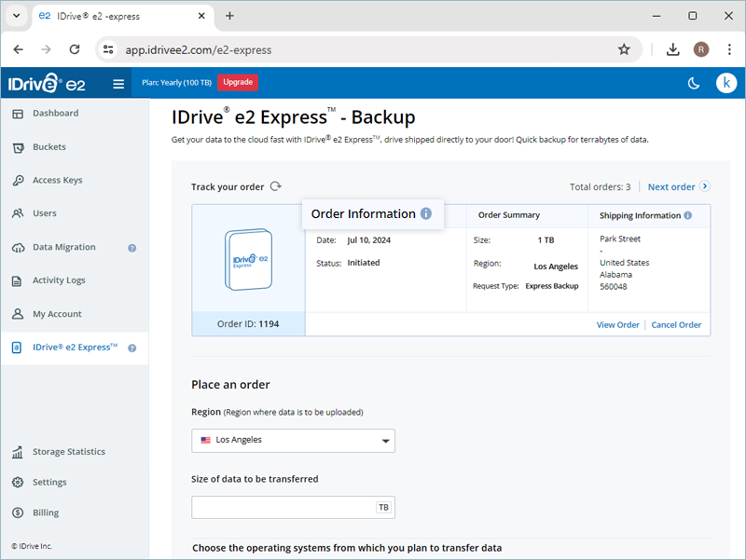The width and height of the screenshot is (746, 560).
Task: Click the Access Keys key icon
Action: coord(18,181)
